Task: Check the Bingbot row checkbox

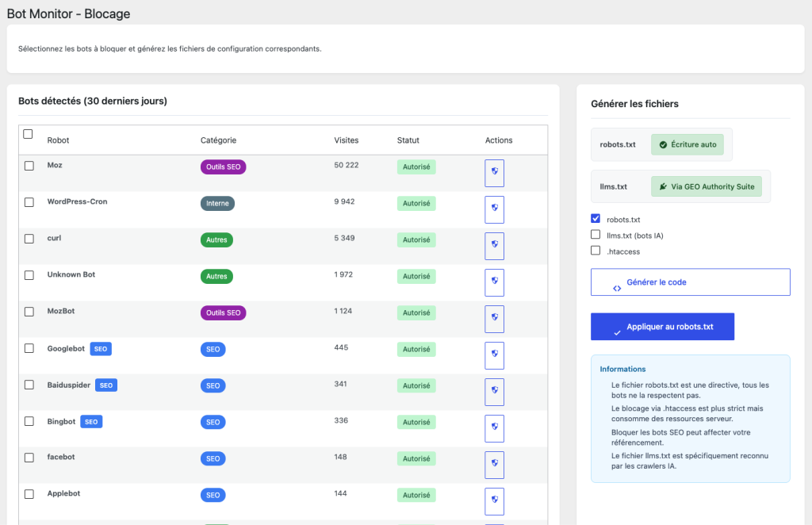Action: (29, 421)
